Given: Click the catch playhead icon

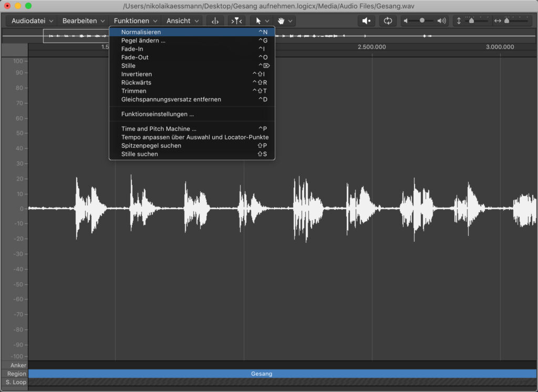Looking at the screenshot, I should coord(237,21).
